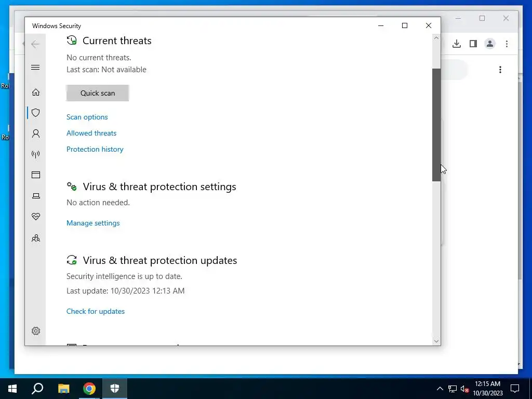Image resolution: width=532 pixels, height=399 pixels.
Task: Open the Home sidebar icon
Action: pyautogui.click(x=36, y=92)
